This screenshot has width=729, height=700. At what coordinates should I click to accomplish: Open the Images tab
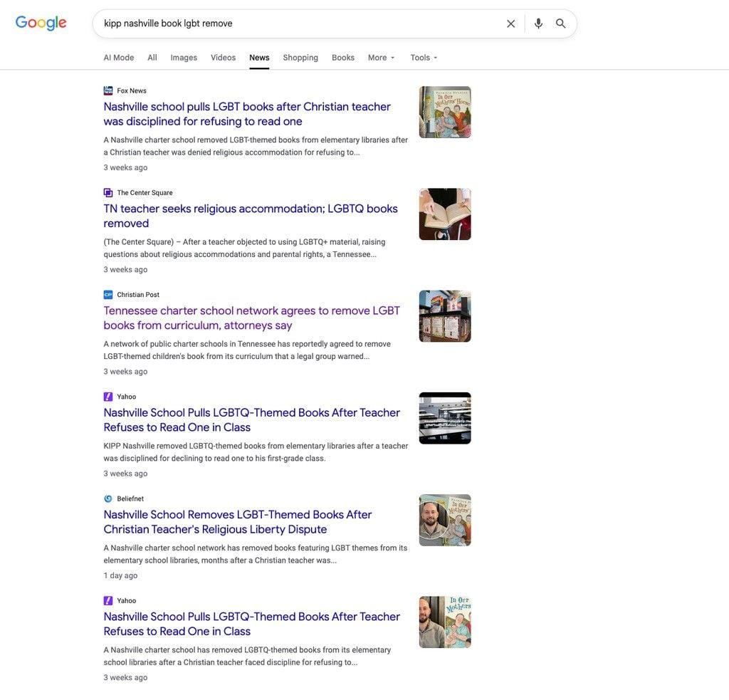(x=184, y=58)
